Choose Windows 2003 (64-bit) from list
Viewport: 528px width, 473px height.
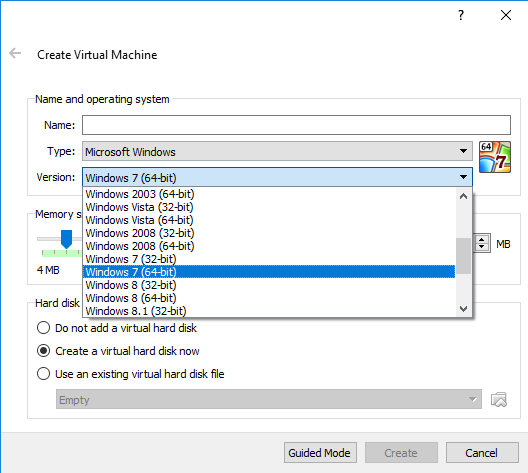(x=269, y=194)
